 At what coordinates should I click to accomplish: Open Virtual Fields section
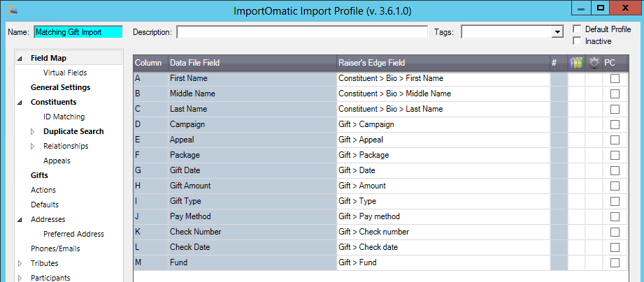pyautogui.click(x=65, y=73)
